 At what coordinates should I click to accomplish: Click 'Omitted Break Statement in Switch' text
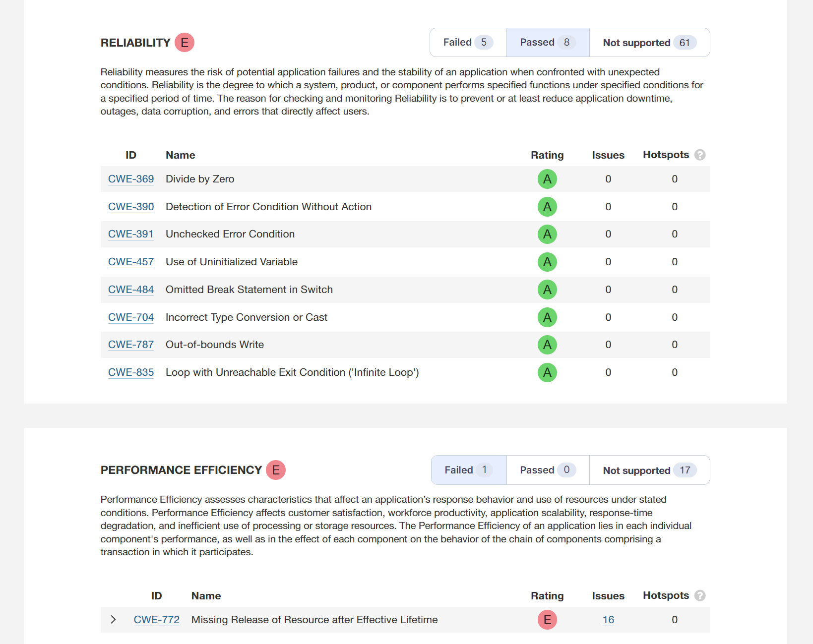pyautogui.click(x=249, y=290)
